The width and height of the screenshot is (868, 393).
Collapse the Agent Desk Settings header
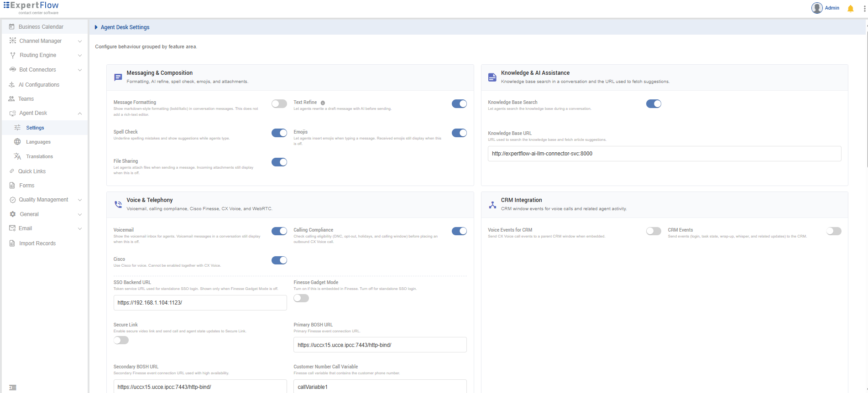click(96, 27)
